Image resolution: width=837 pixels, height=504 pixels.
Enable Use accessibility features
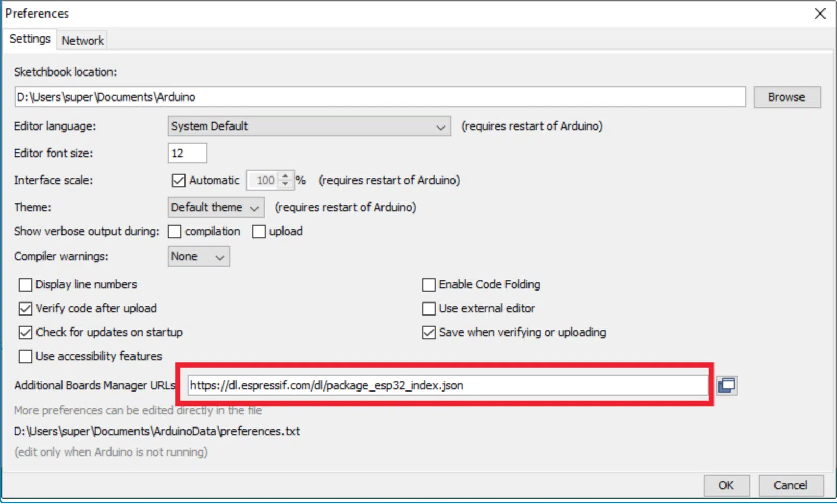(26, 357)
